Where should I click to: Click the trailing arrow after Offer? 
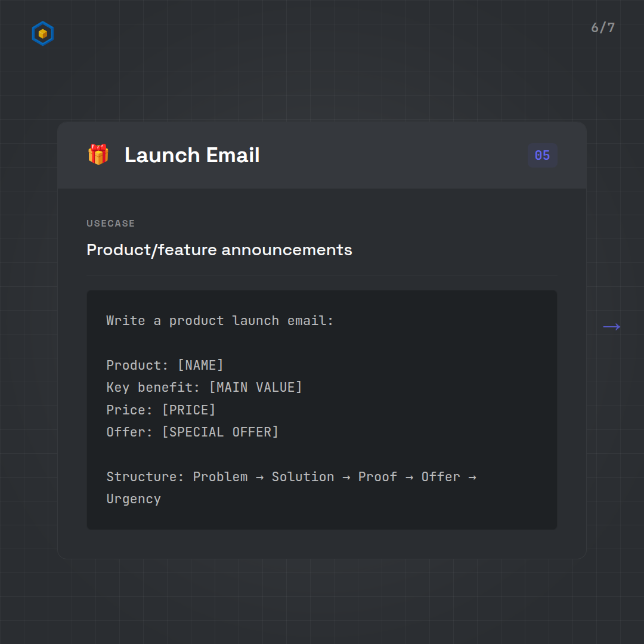click(x=472, y=477)
